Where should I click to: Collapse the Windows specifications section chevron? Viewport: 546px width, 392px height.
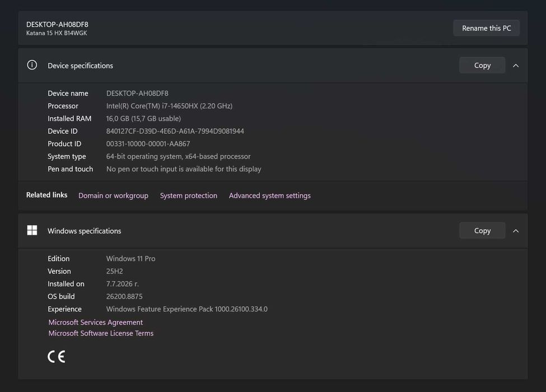(x=516, y=231)
